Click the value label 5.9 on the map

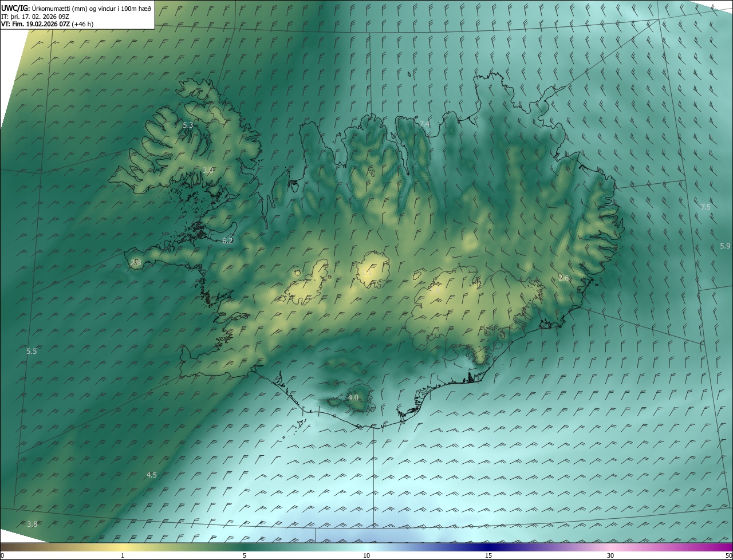[725, 246]
